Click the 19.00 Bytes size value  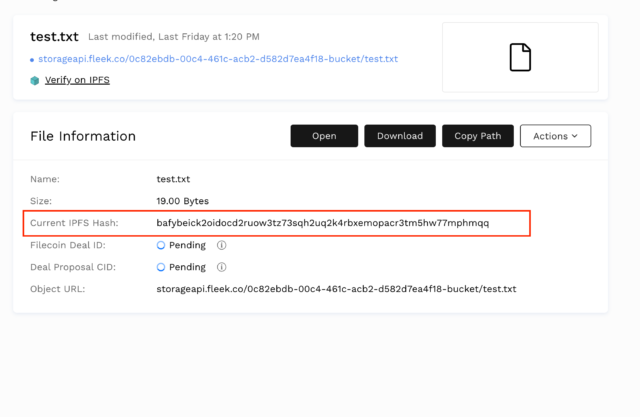182,201
